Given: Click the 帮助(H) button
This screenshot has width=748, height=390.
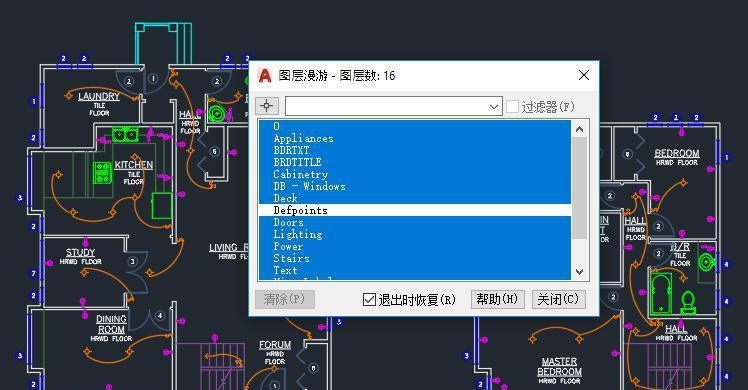Looking at the screenshot, I should [x=498, y=299].
